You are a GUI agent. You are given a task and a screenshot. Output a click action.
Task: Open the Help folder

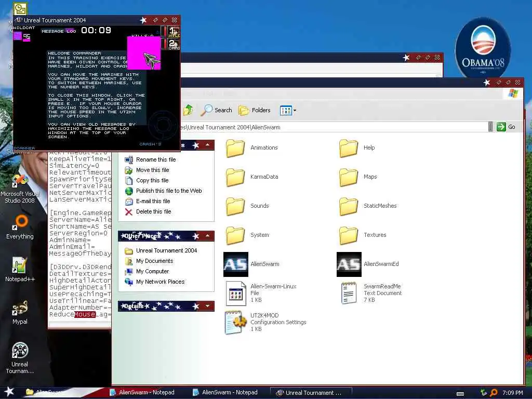(x=349, y=148)
